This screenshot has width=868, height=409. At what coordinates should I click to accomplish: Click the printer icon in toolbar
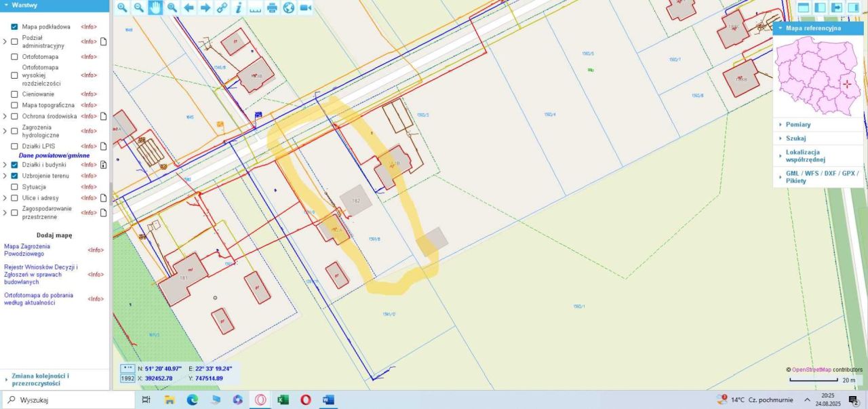[272, 8]
